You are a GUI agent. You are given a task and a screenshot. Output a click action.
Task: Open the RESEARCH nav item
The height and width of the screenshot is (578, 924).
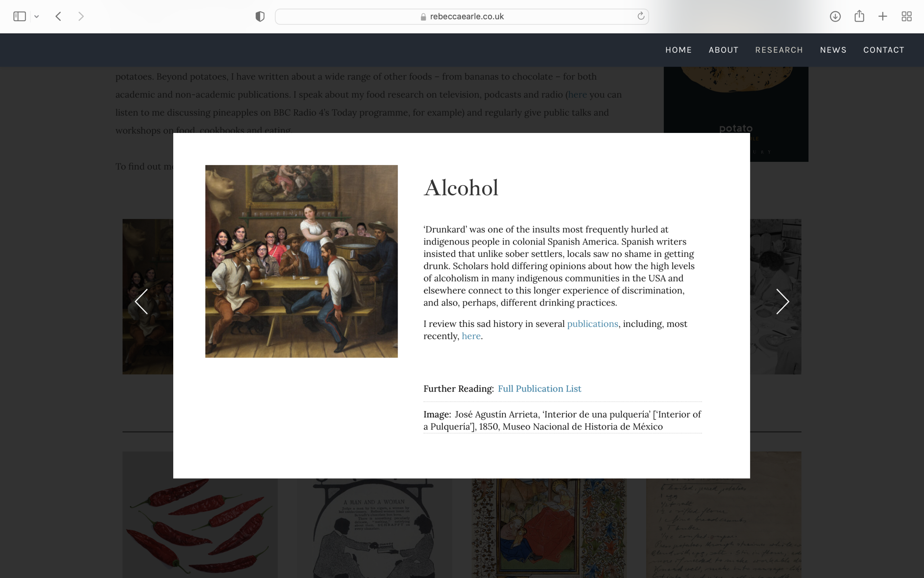click(x=779, y=50)
